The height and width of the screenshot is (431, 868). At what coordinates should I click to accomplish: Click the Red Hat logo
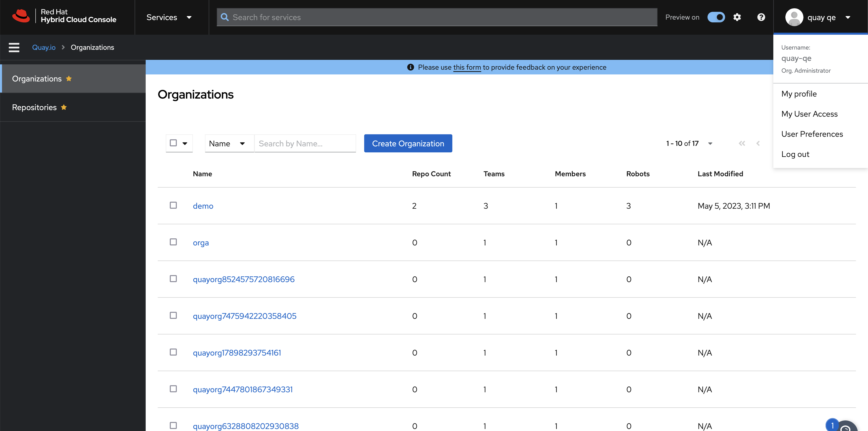(x=21, y=16)
